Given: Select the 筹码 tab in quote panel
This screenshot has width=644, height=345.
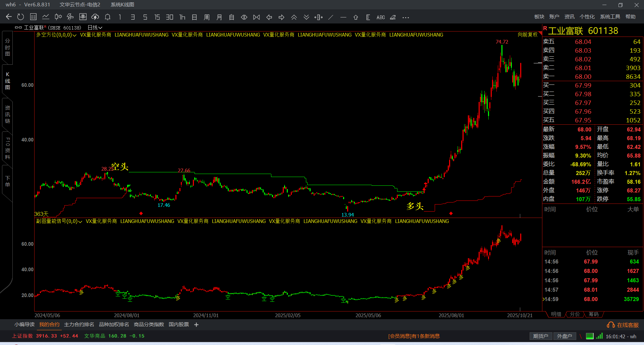Looking at the screenshot, I should pos(593,314).
